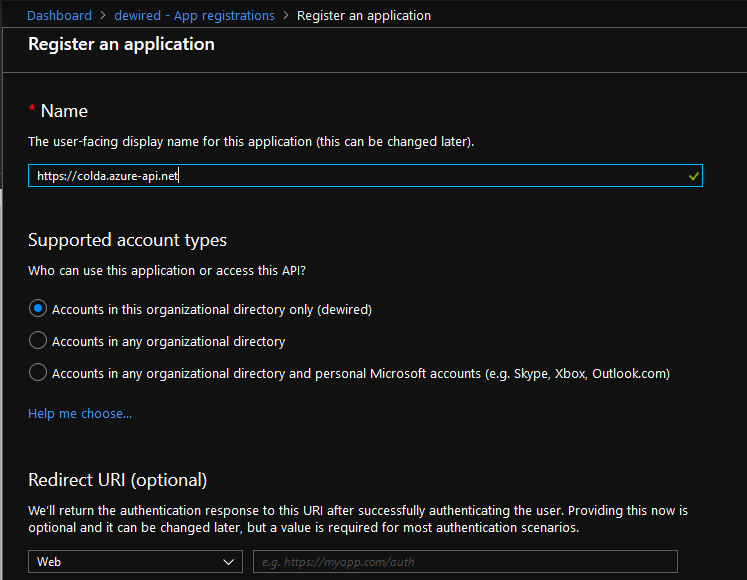Click the red required asterisk by Name
Viewport: 747px width, 580px height.
(x=32, y=109)
